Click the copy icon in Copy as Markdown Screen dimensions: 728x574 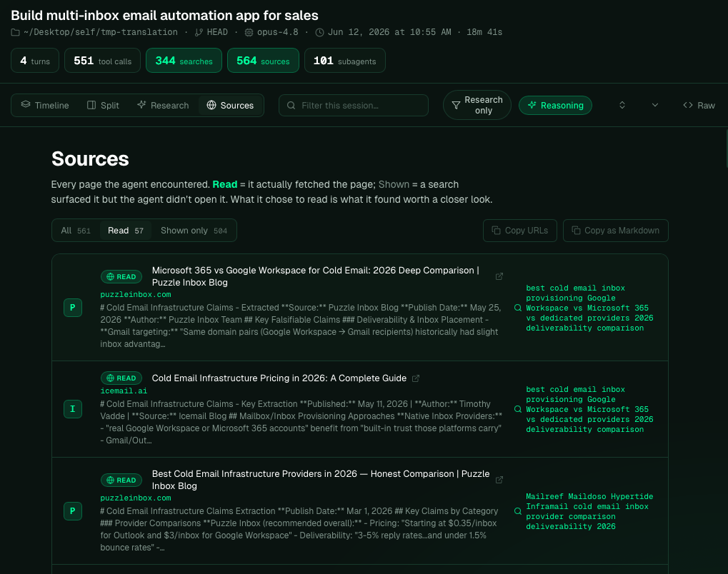[576, 231]
